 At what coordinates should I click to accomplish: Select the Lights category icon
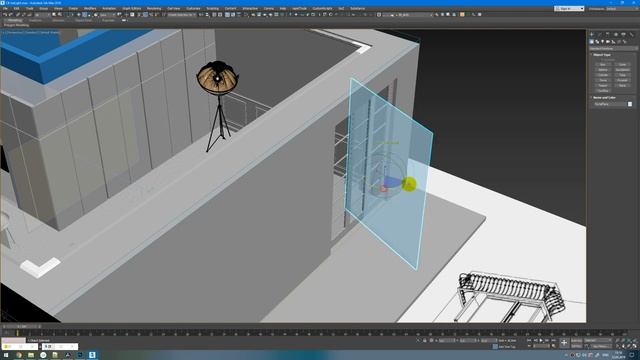coord(602,42)
